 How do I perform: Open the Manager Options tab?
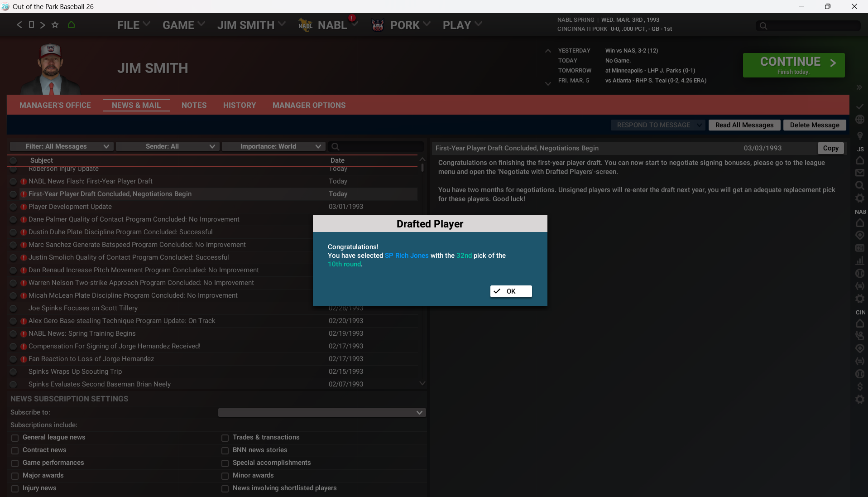pyautogui.click(x=309, y=105)
